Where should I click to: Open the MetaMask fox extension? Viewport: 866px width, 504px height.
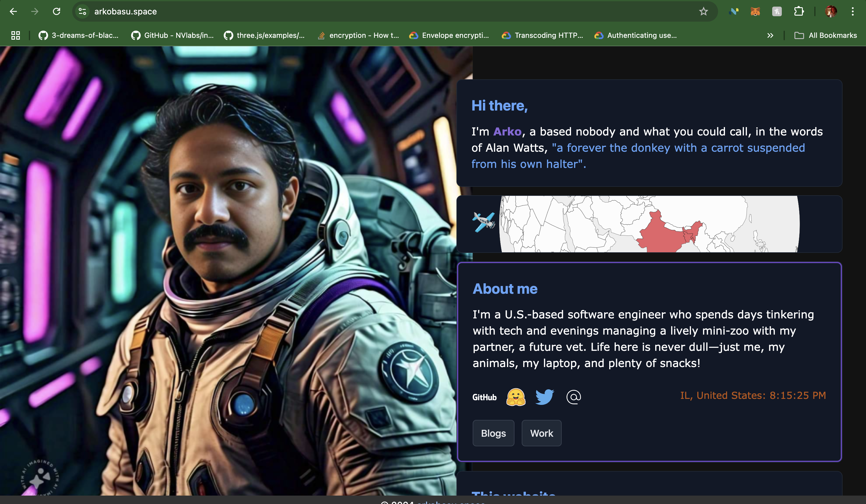coord(755,11)
